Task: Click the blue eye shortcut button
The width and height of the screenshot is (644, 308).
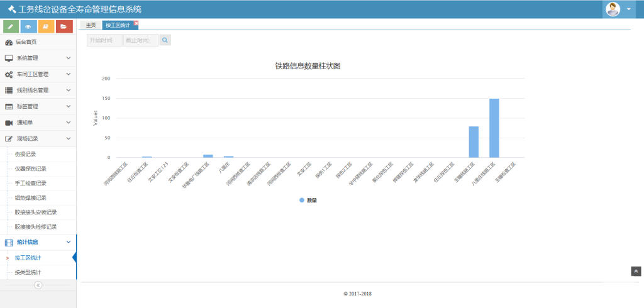Action: [29, 26]
